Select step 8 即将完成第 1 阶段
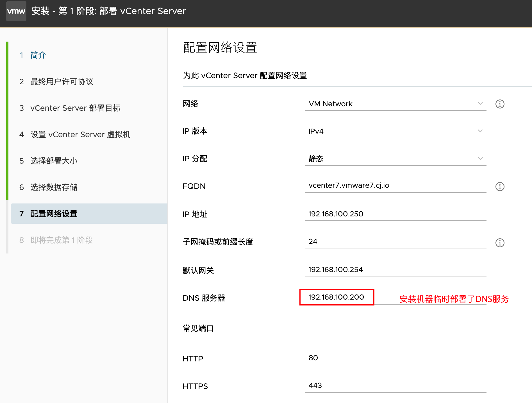Image resolution: width=532 pixels, height=403 pixels. click(x=56, y=240)
